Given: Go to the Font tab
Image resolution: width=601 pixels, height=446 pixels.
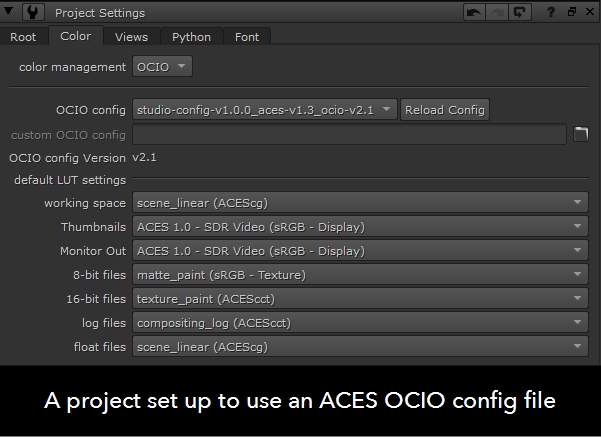Looking at the screenshot, I should pyautogui.click(x=247, y=37).
